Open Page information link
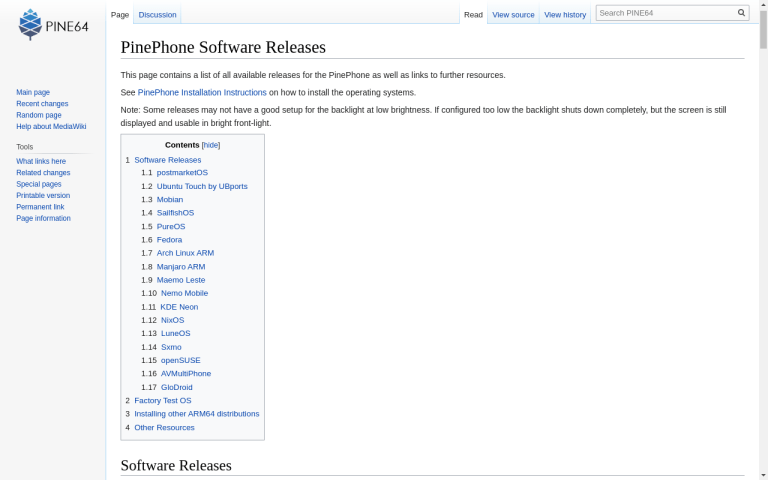The image size is (768, 480). click(43, 218)
